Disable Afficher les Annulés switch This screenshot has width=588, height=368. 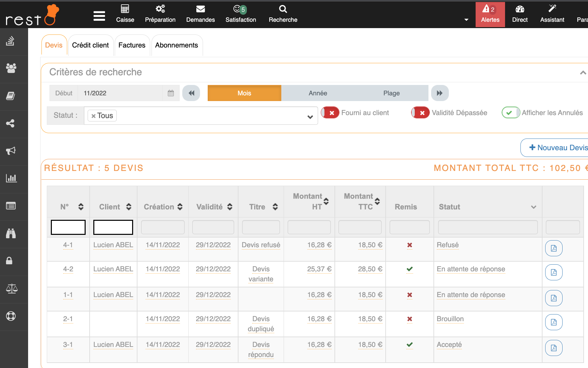510,113
